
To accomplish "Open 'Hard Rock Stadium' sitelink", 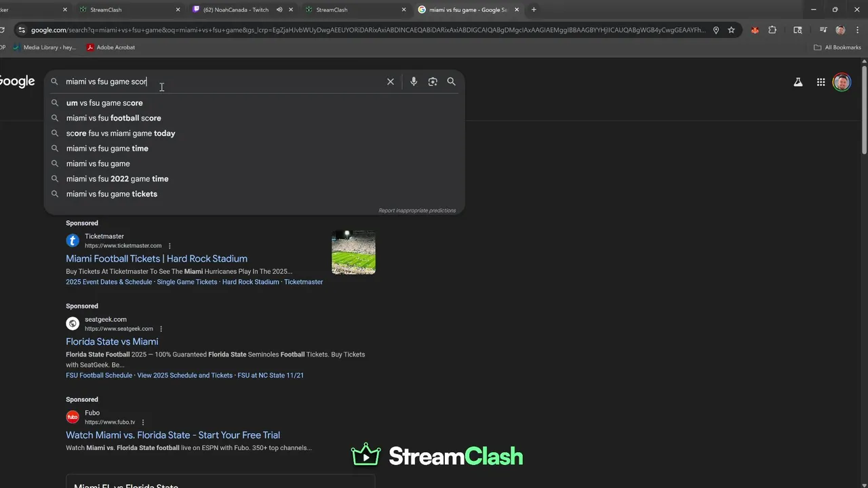I will pos(250,282).
